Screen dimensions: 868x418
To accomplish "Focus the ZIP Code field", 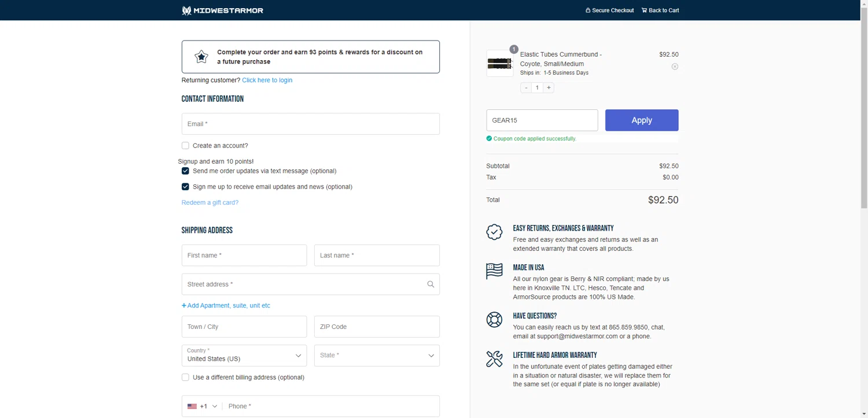I will click(377, 327).
